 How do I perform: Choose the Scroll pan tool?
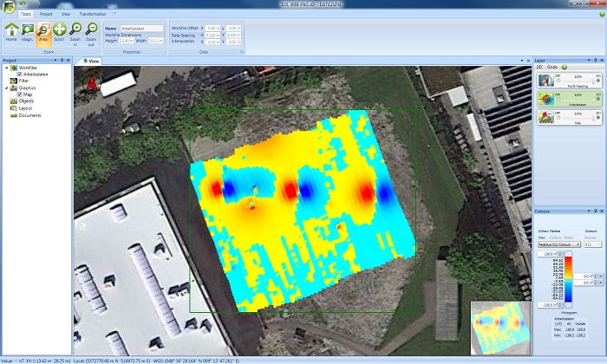[x=59, y=32]
